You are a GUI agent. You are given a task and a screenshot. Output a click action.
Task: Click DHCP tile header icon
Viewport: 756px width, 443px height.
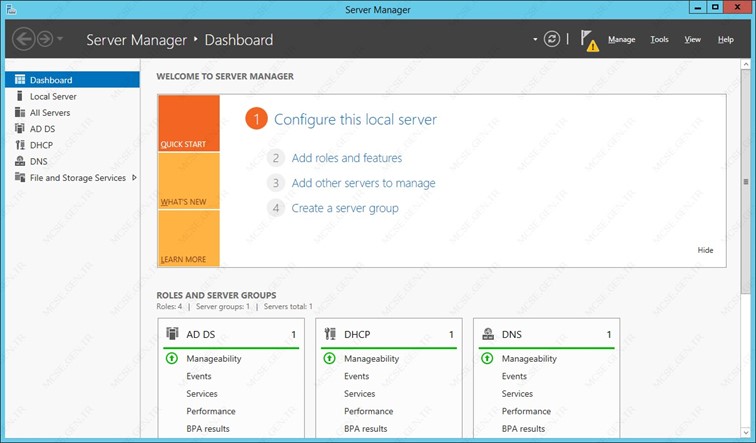pos(330,334)
